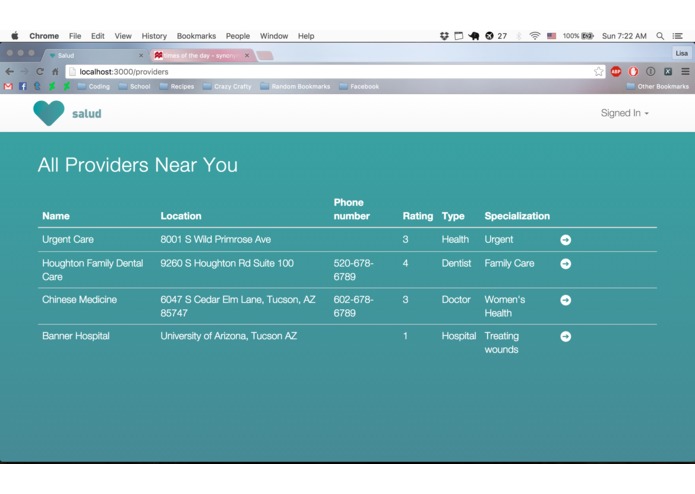
Task: Open the Gmail bookmark icon
Action: [8, 86]
